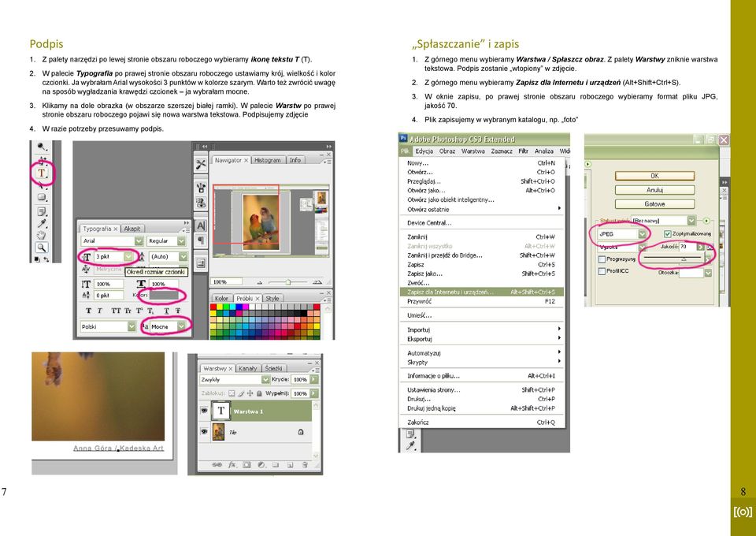
Task: Click Navigator zoom slider handle
Action: pos(288,281)
